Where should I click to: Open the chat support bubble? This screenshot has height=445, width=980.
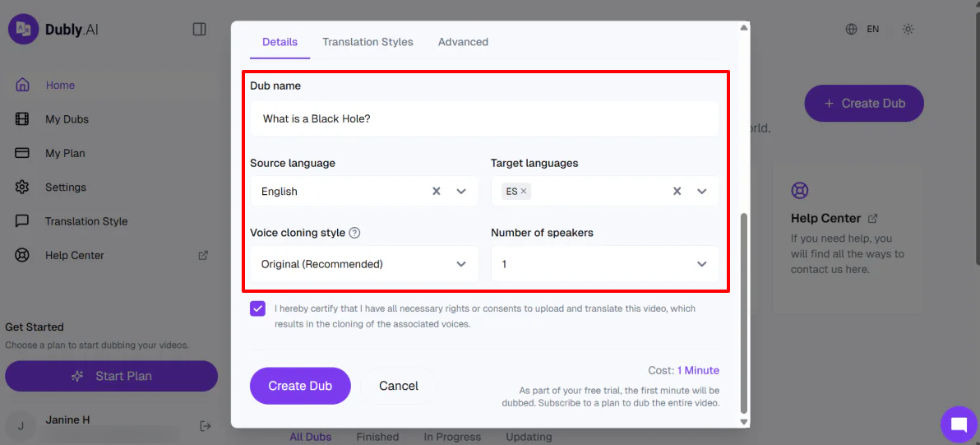tap(959, 424)
